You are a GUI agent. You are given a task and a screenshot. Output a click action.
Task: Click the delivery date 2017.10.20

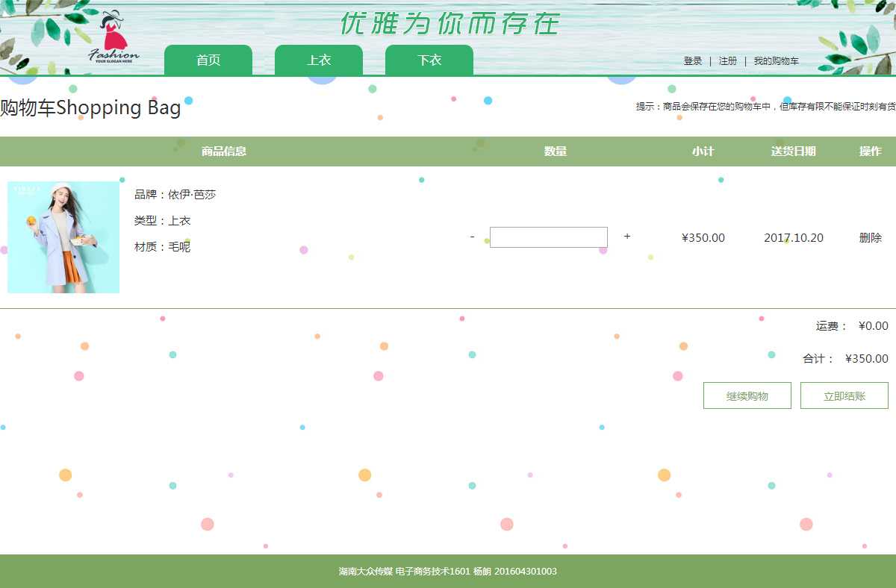[x=794, y=238]
